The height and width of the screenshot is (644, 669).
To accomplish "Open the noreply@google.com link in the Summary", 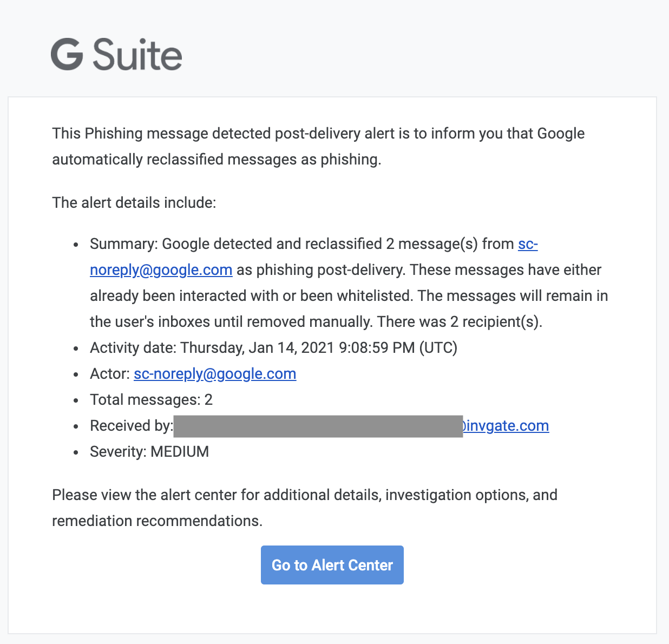I will click(x=161, y=270).
